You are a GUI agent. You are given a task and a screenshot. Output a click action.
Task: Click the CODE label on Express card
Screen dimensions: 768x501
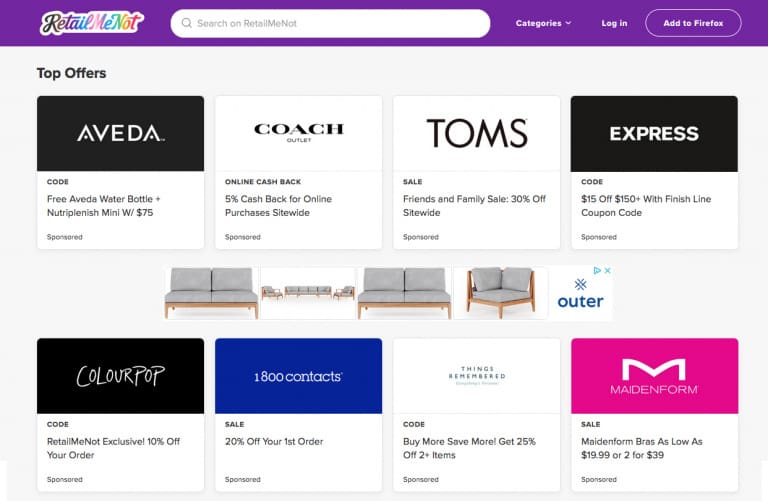[592, 182]
